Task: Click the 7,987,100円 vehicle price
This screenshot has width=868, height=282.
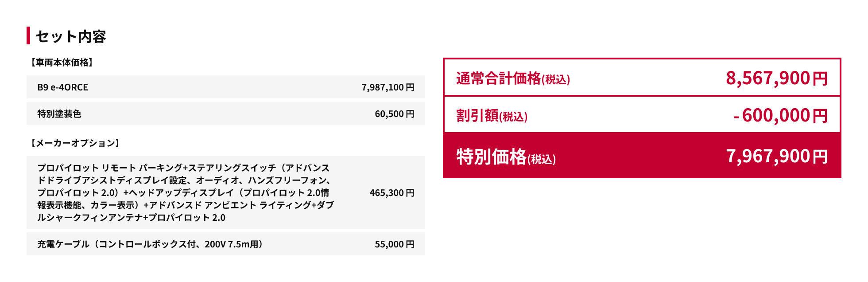Action: 387,87
